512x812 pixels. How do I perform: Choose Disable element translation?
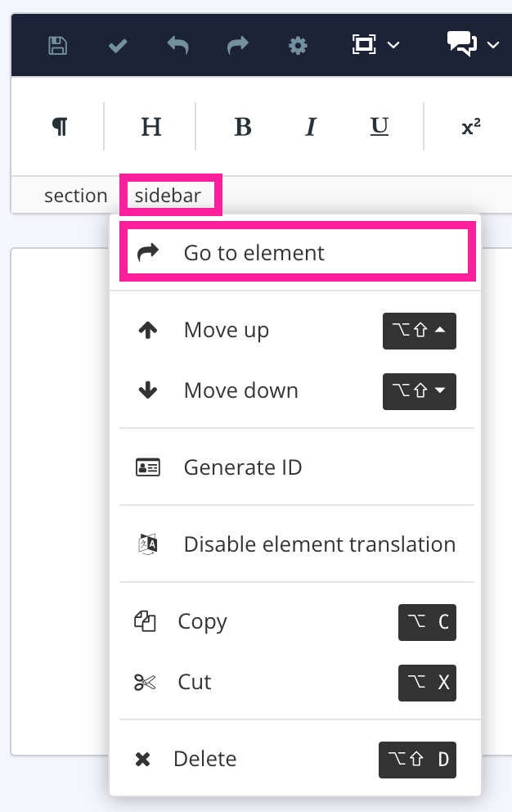[319, 544]
